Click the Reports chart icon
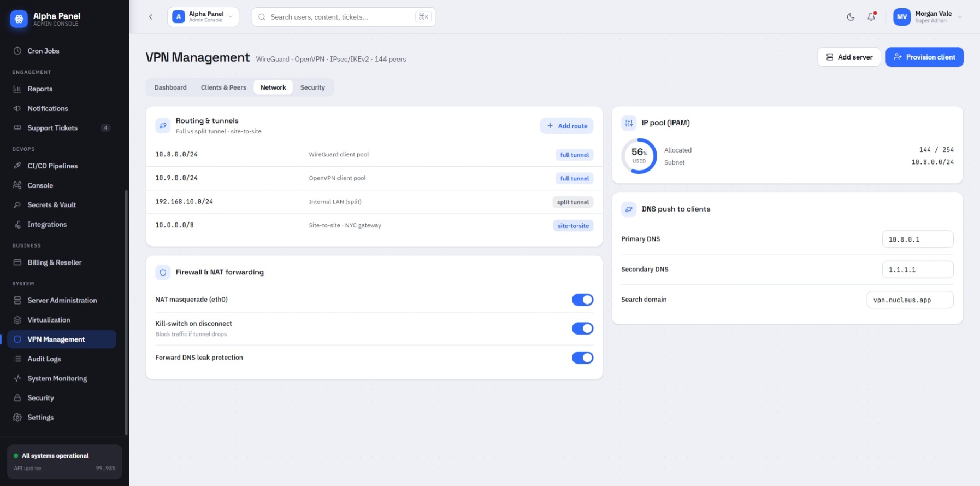This screenshot has height=486, width=980. [x=17, y=89]
